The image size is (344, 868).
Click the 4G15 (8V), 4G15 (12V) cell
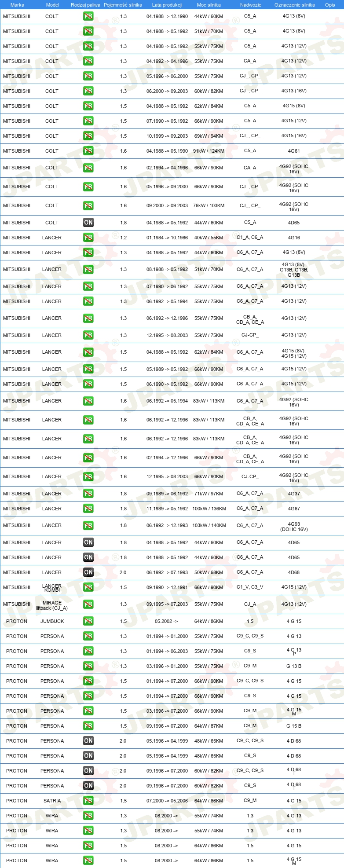(294, 353)
